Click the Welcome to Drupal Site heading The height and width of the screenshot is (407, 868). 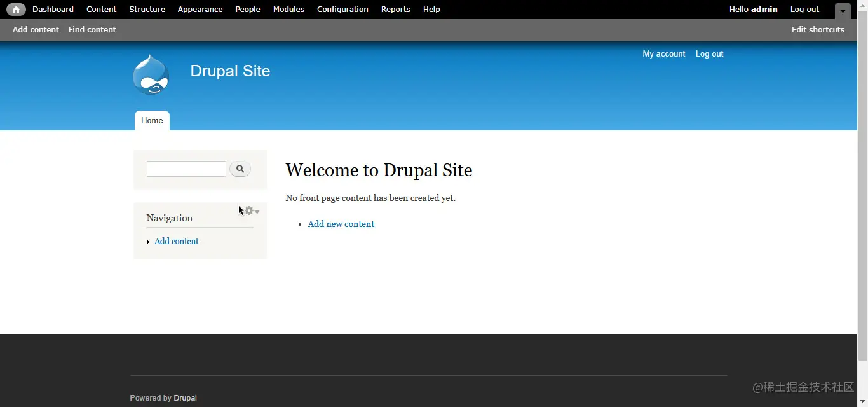379,170
